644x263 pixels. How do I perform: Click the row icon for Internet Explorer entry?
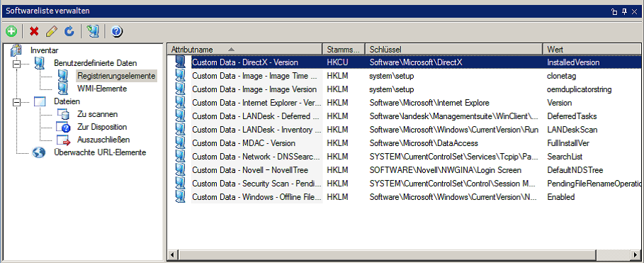click(x=180, y=103)
